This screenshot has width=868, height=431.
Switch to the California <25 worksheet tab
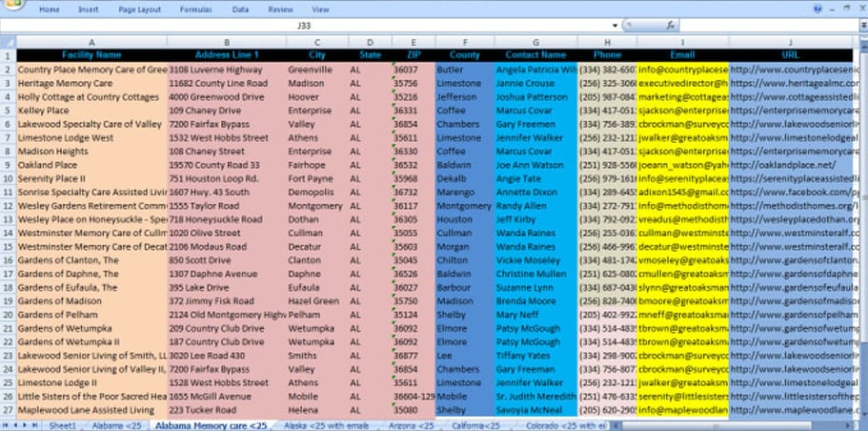point(475,425)
